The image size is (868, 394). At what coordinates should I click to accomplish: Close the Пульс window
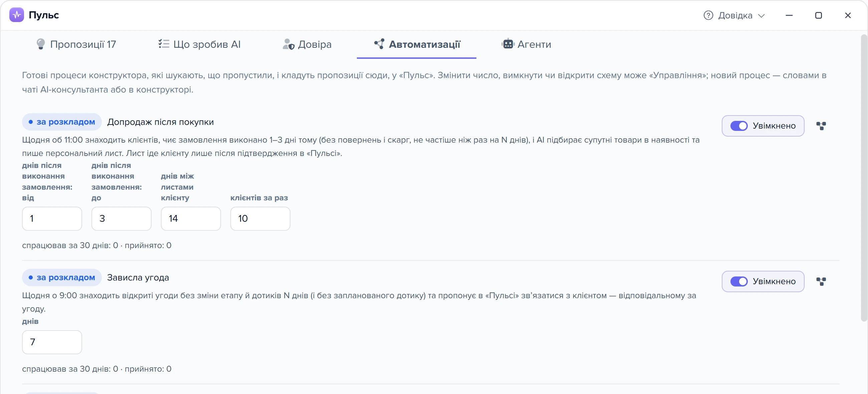coord(848,15)
